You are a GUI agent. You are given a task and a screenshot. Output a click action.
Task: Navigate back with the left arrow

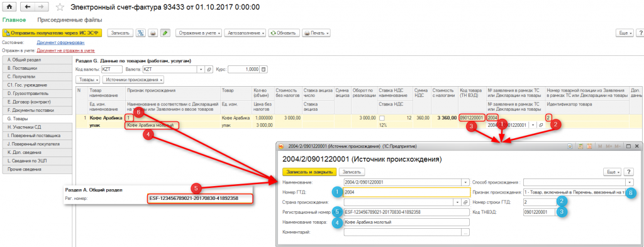point(28,7)
